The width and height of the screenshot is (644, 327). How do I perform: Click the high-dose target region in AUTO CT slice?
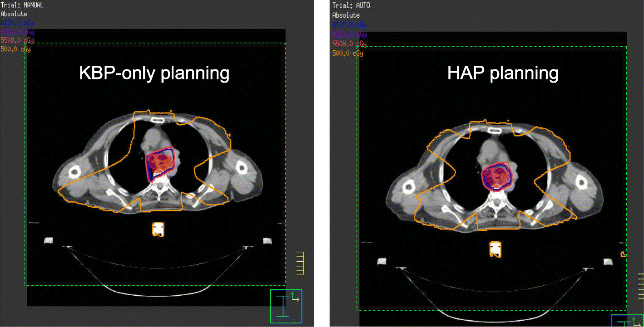click(x=497, y=177)
